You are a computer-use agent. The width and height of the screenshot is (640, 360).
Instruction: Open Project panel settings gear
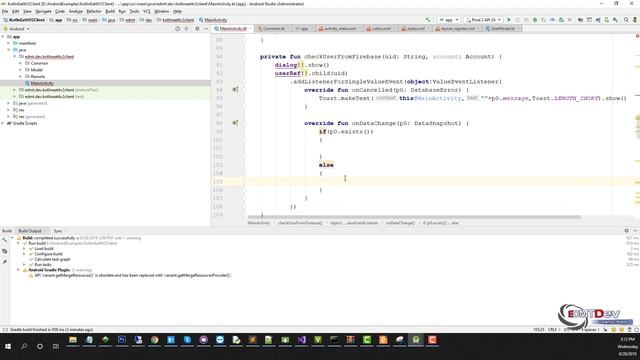click(x=197, y=29)
